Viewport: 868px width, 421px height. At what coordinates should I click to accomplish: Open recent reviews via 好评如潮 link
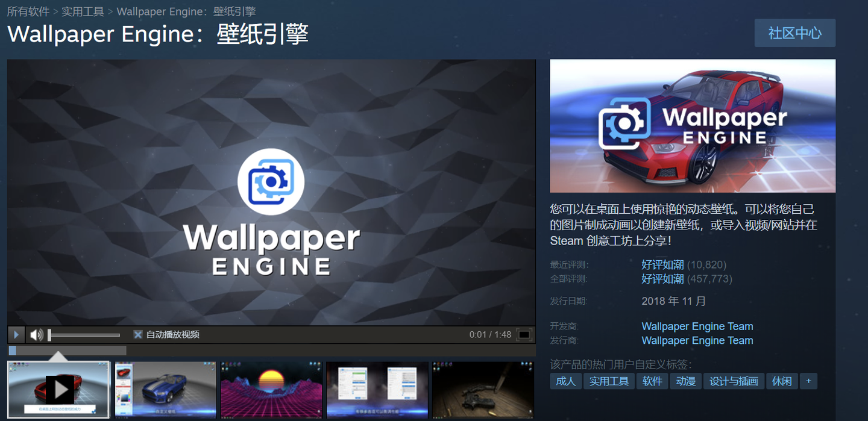tap(662, 264)
